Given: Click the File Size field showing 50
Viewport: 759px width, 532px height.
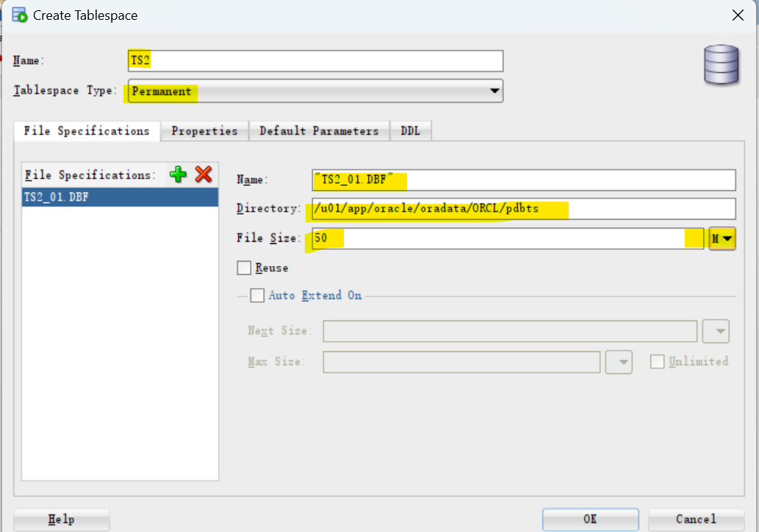Looking at the screenshot, I should coord(507,238).
